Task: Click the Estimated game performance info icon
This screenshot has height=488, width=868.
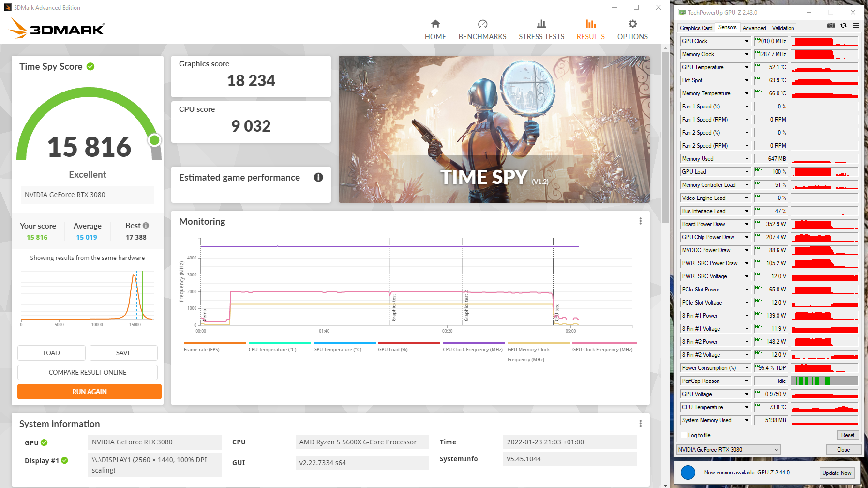Action: point(318,177)
